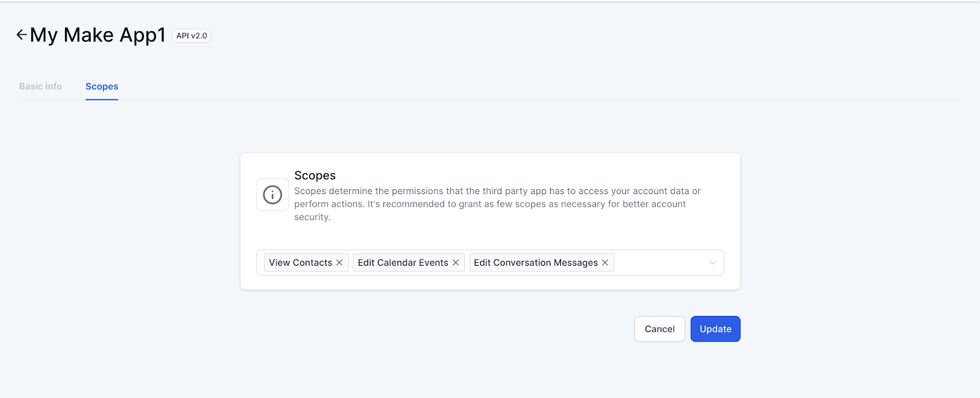Click the My Make App1 title
This screenshot has height=398, width=980.
98,35
